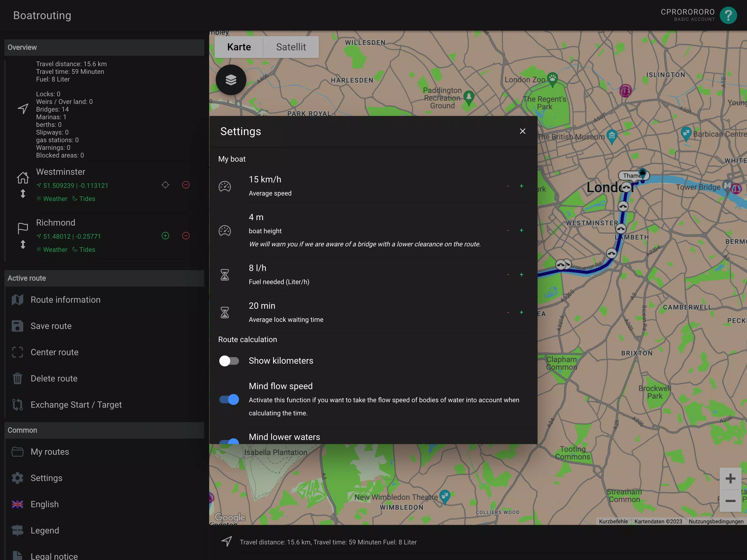The width and height of the screenshot is (747, 560).
Task: Enable Show kilometers
Action: (x=229, y=361)
